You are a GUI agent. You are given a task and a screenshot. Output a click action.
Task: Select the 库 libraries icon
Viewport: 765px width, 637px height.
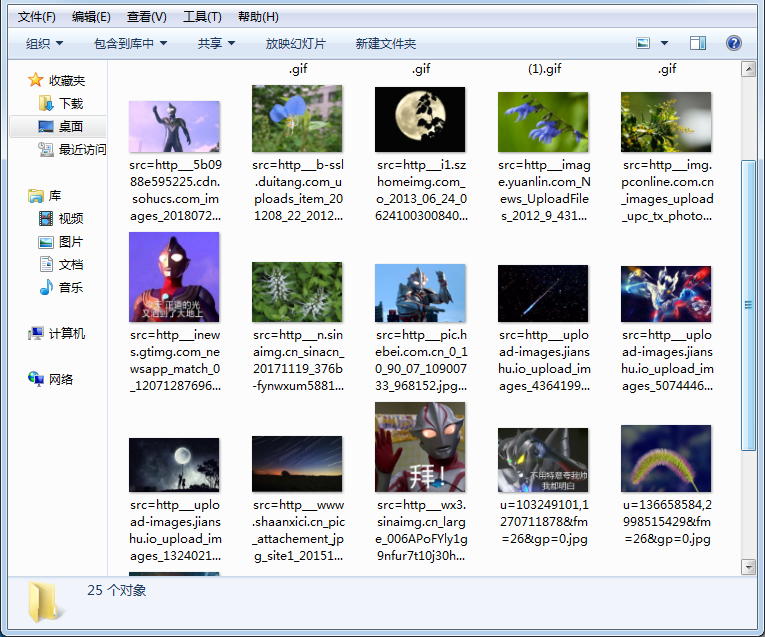click(36, 196)
